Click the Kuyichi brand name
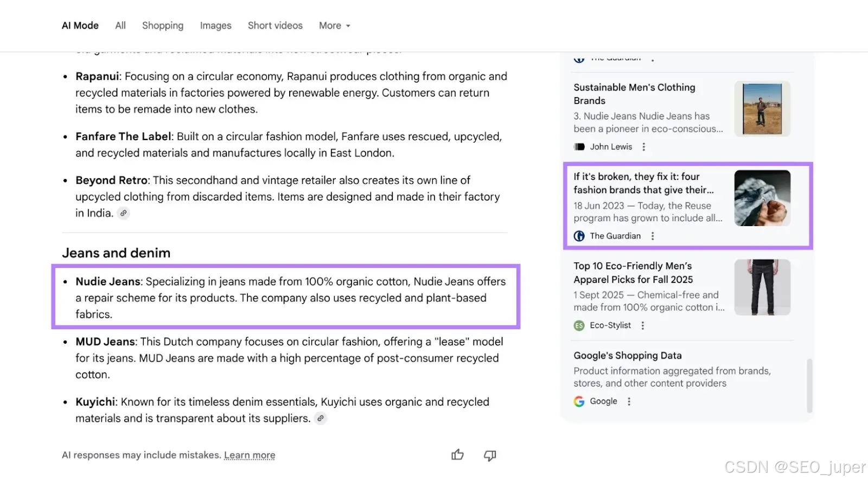868x482 pixels. (95, 402)
